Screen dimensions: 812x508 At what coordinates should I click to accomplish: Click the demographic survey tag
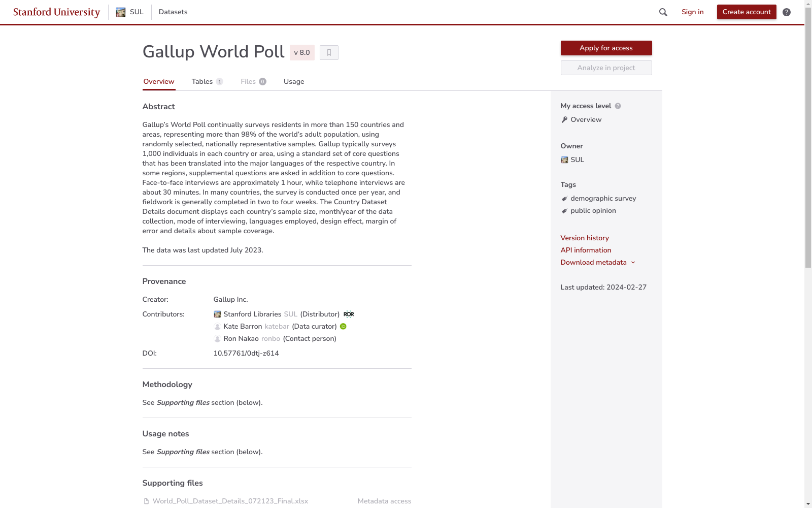pos(603,199)
